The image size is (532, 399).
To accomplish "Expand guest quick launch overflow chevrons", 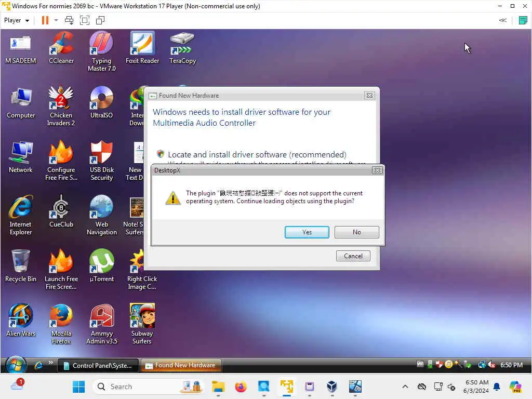I will point(50,362).
